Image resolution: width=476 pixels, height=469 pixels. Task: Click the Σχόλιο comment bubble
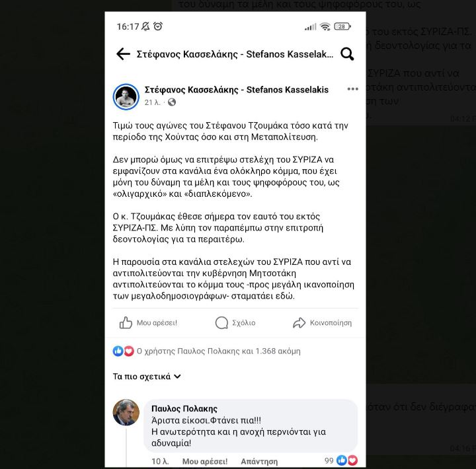click(235, 322)
